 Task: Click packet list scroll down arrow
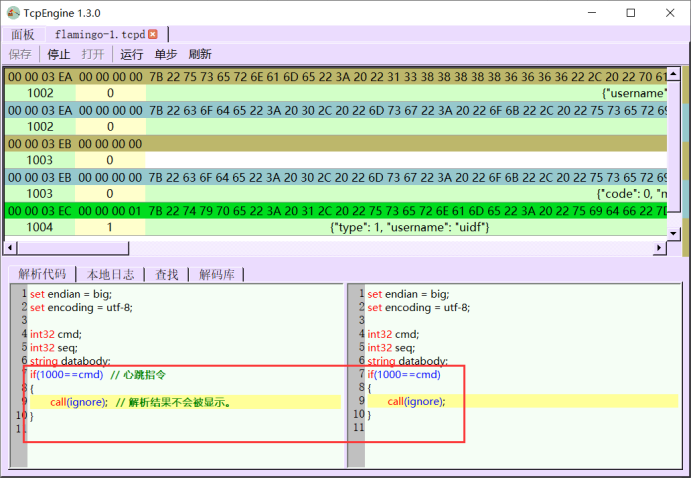click(673, 233)
